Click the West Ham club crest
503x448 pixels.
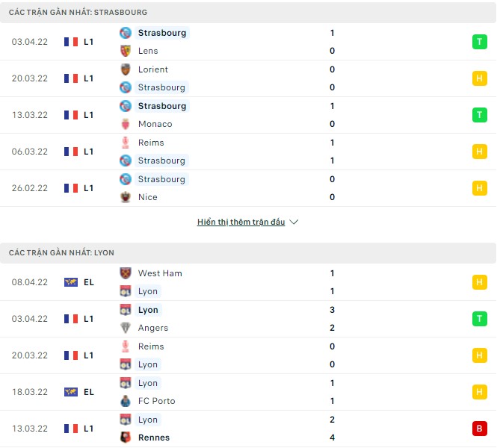click(x=126, y=273)
